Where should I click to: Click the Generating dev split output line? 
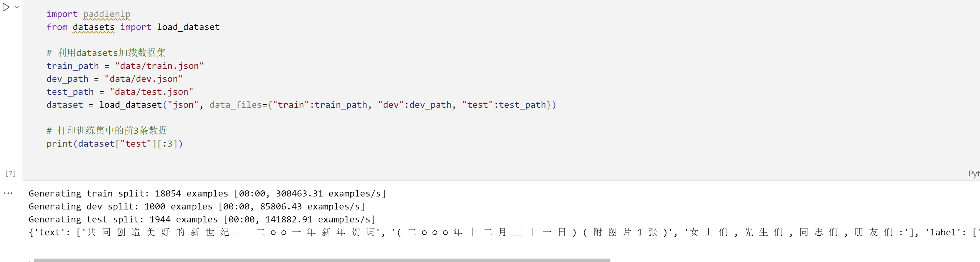(x=197, y=206)
